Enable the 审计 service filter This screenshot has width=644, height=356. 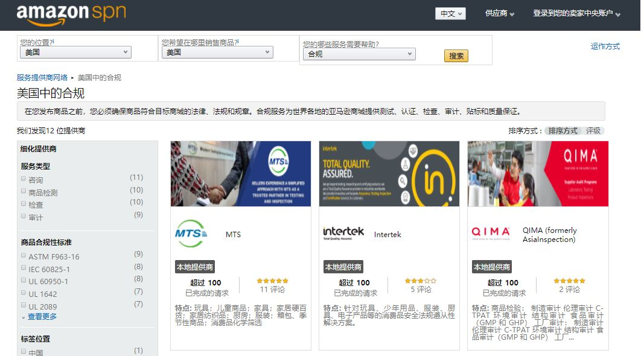coord(24,216)
